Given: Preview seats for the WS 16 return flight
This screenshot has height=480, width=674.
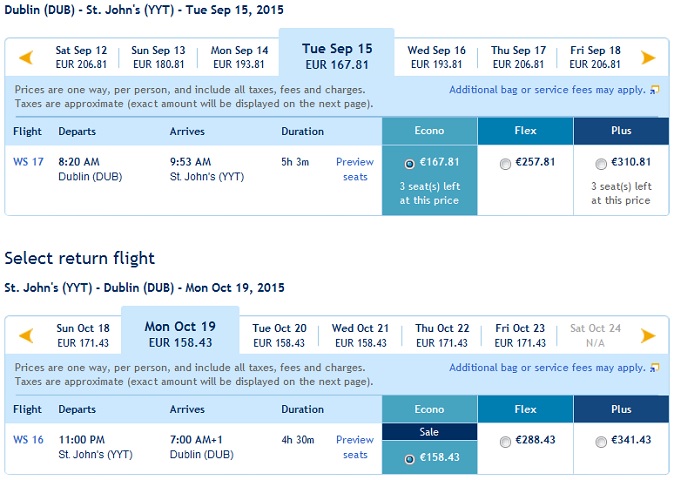Looking at the screenshot, I should click(355, 447).
